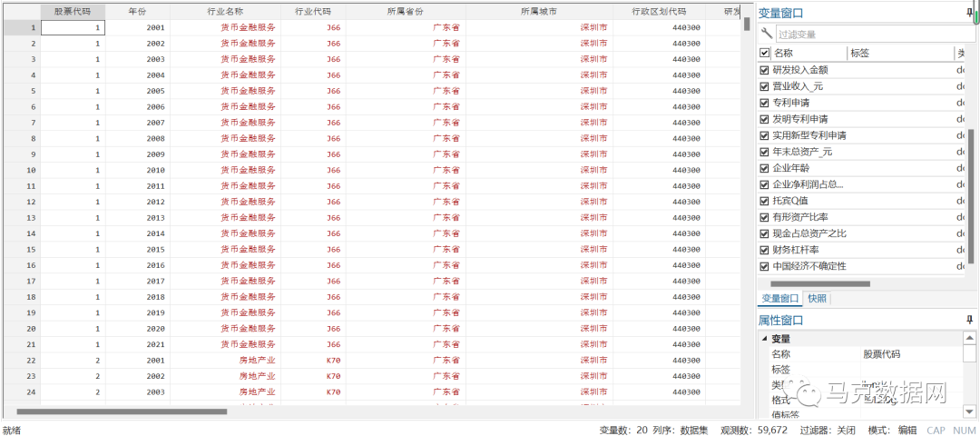The height and width of the screenshot is (436, 980).
Task: Toggle the 发明专利申请 variable checkbox
Action: [764, 119]
